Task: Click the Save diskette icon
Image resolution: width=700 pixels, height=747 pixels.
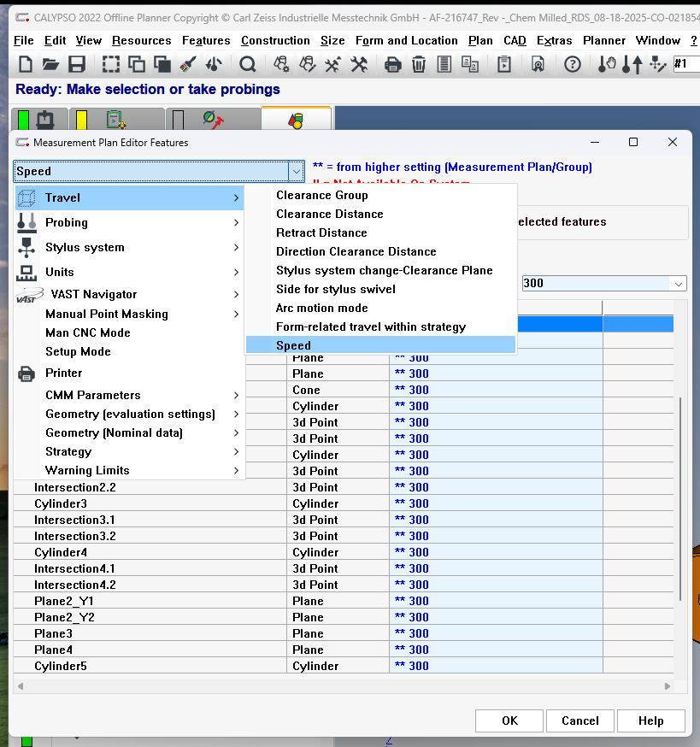Action: (x=76, y=64)
